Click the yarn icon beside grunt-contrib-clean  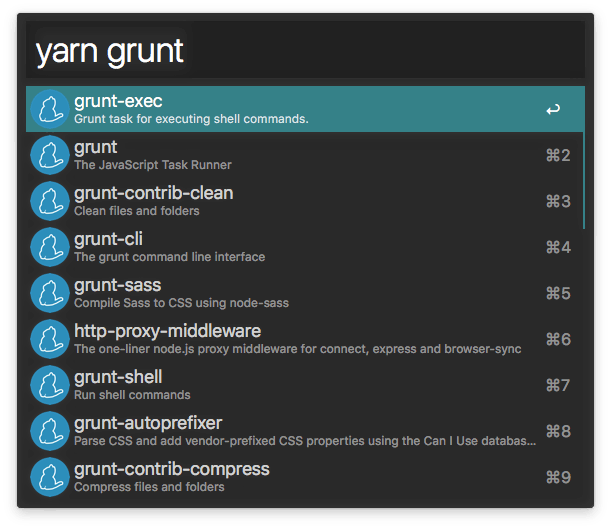[x=50, y=201]
